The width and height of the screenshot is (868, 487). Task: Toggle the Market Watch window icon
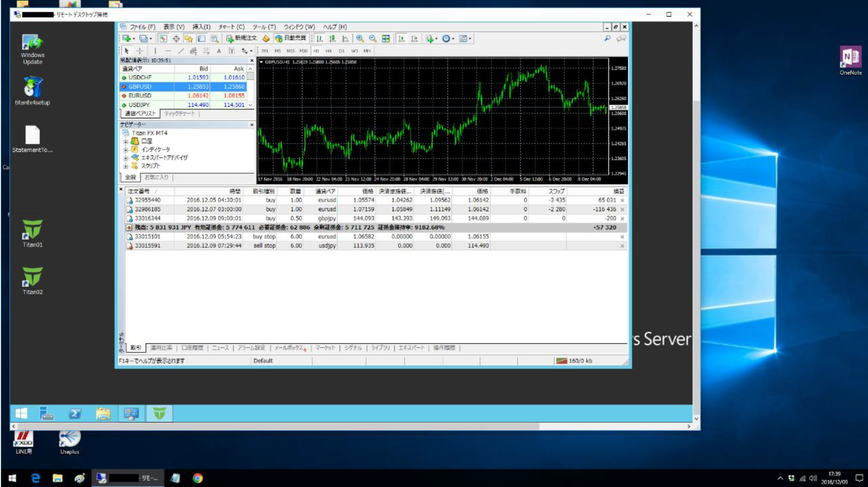click(163, 38)
